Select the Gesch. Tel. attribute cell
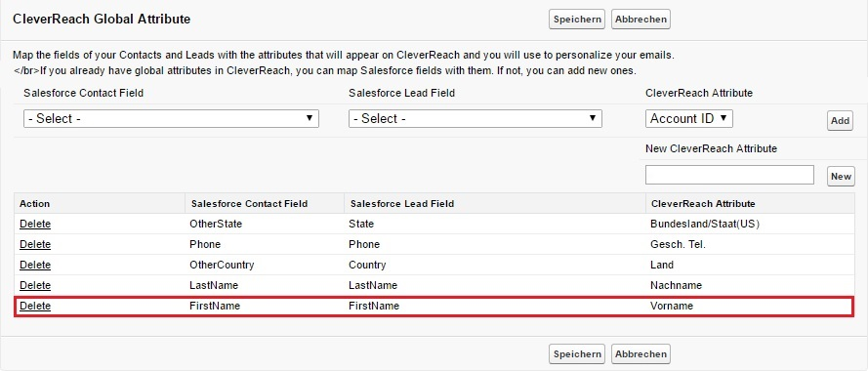This screenshot has height=371, width=868. [679, 244]
